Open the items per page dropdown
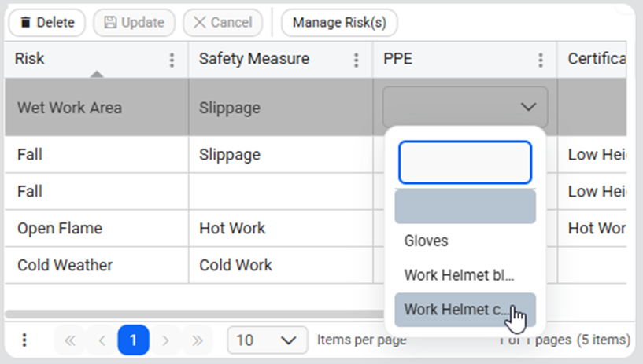Screen dimensions: 643x364 (266, 340)
